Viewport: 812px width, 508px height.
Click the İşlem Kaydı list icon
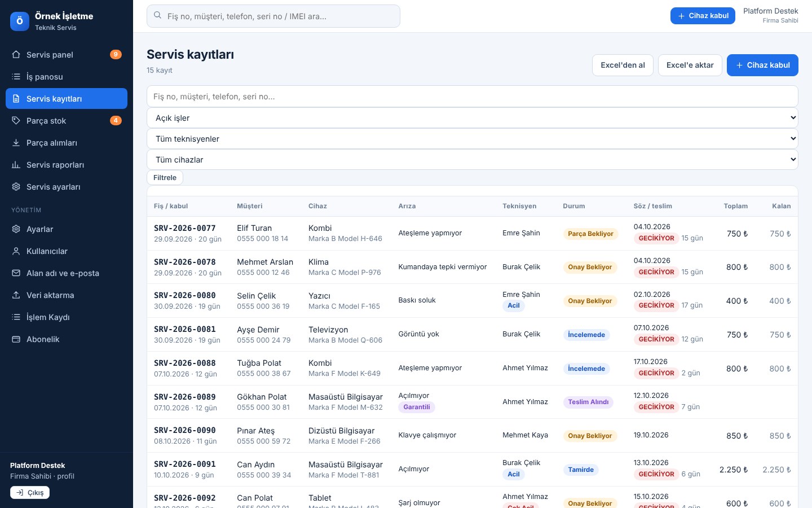pyautogui.click(x=16, y=317)
